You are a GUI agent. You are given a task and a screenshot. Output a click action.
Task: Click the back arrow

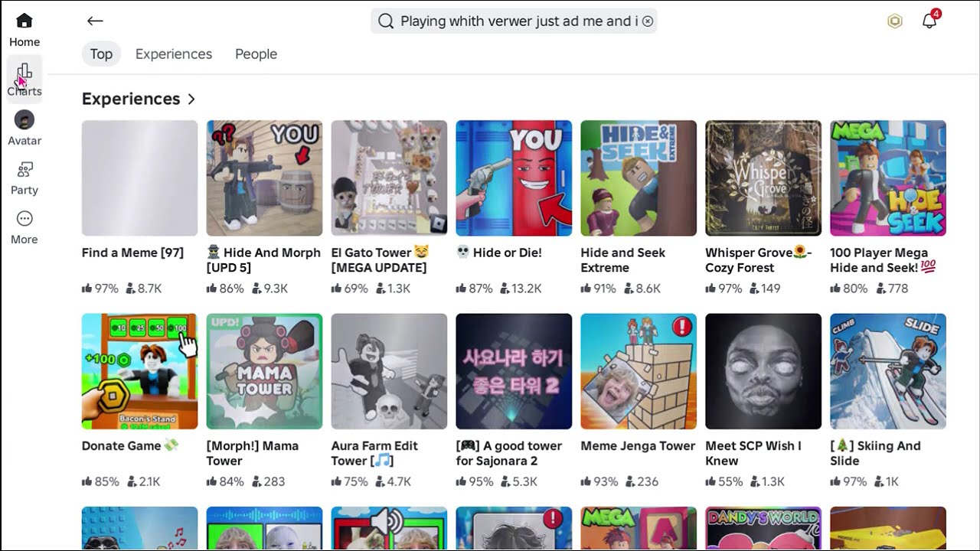tap(95, 21)
